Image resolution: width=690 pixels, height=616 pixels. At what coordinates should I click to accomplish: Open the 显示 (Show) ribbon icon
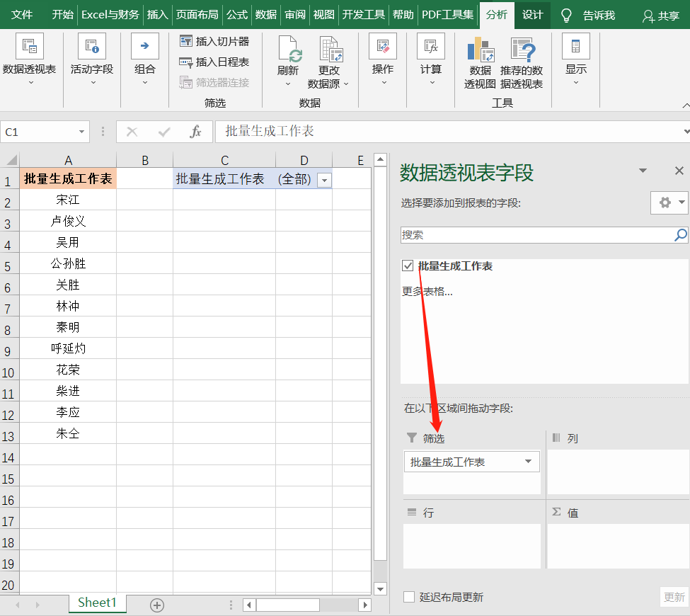pos(575,46)
